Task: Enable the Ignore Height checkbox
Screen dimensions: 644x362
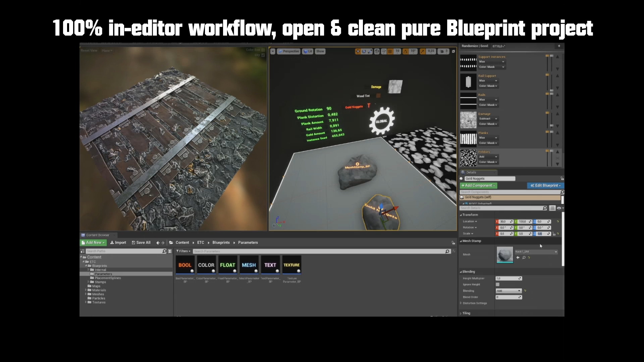Action: (498, 284)
